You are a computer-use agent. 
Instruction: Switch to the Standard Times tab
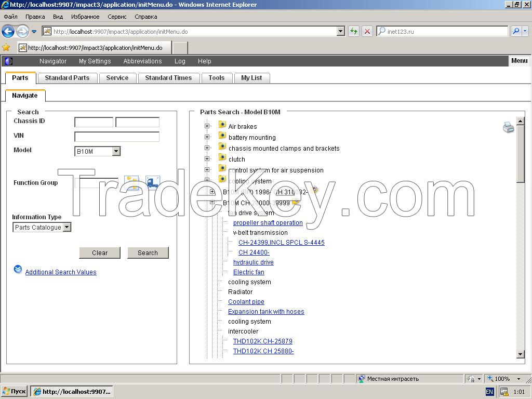tap(169, 78)
